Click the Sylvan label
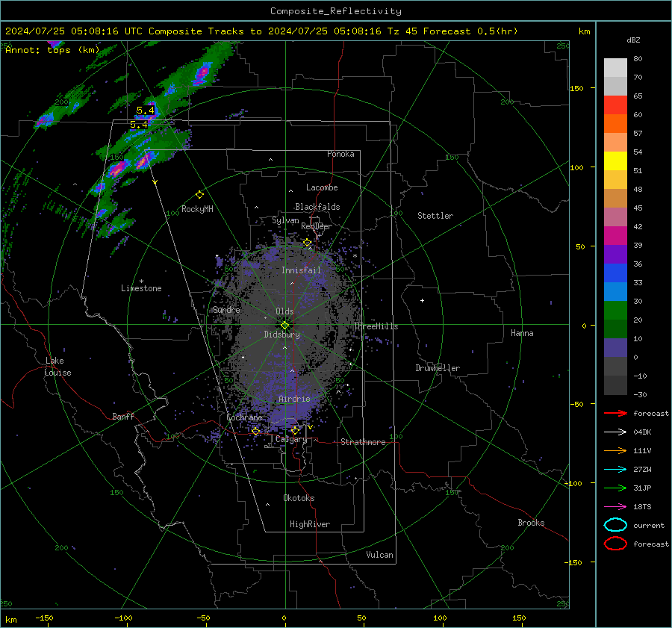This screenshot has width=672, height=628. pyautogui.click(x=285, y=220)
